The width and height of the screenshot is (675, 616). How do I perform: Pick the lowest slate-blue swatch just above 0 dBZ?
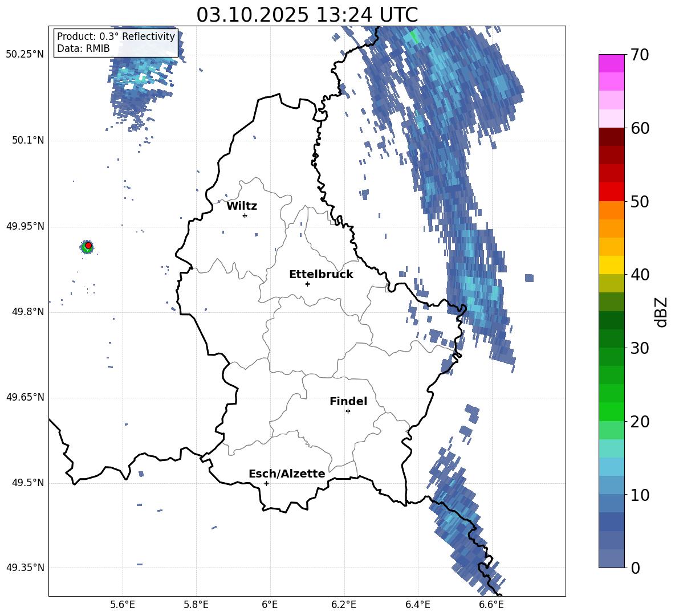[x=611, y=558]
